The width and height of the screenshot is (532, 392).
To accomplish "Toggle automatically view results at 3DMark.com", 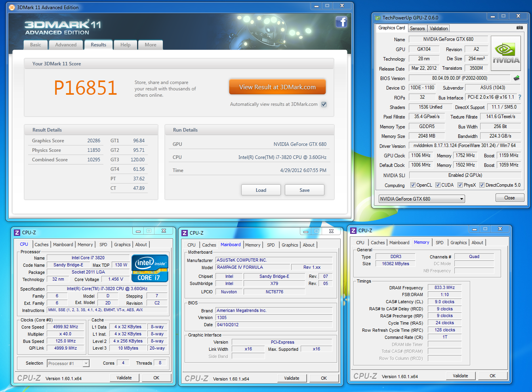I will (x=324, y=104).
